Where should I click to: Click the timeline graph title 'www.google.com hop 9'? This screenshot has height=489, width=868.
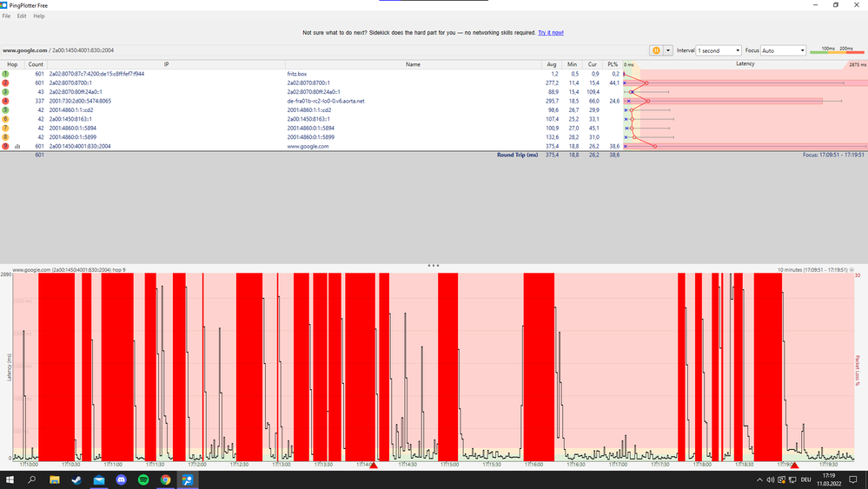tap(69, 270)
